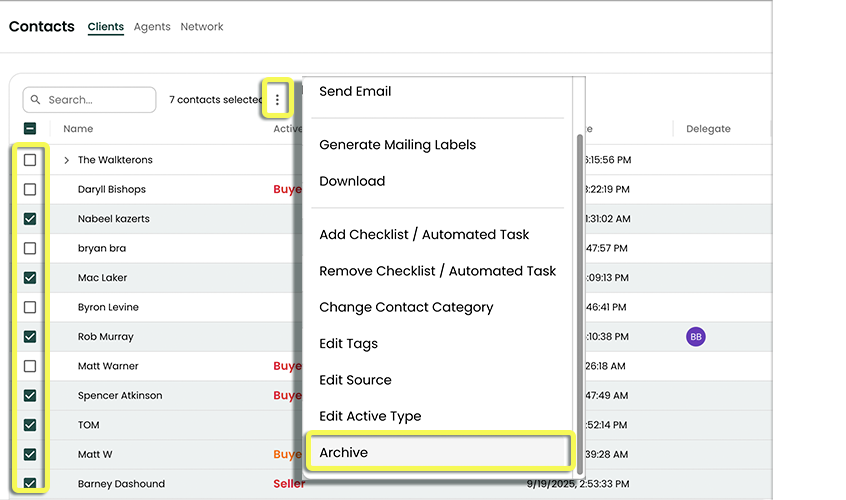Choose Download from the actions menu
Screen dimensions: 846x500
(352, 181)
